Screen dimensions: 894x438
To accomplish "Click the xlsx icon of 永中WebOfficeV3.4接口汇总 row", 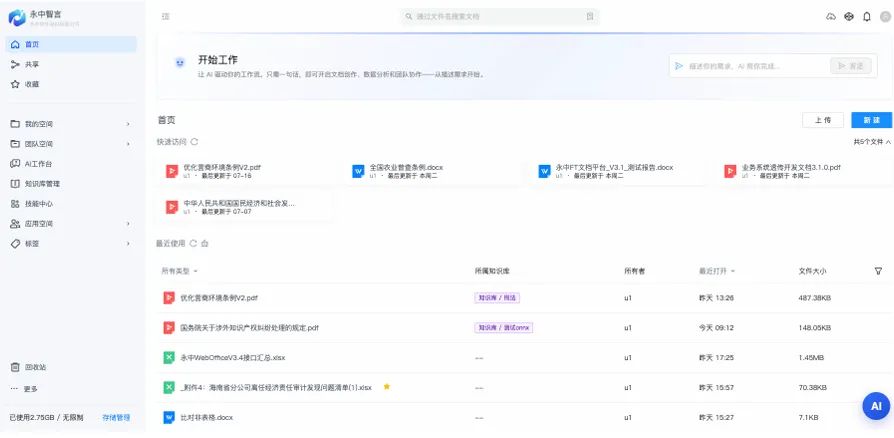I will coord(169,358).
